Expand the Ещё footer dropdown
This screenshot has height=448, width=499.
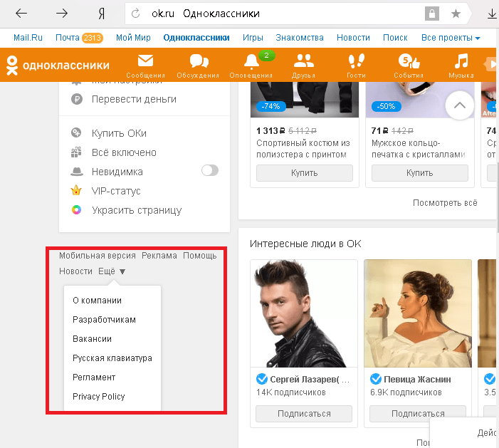112,271
